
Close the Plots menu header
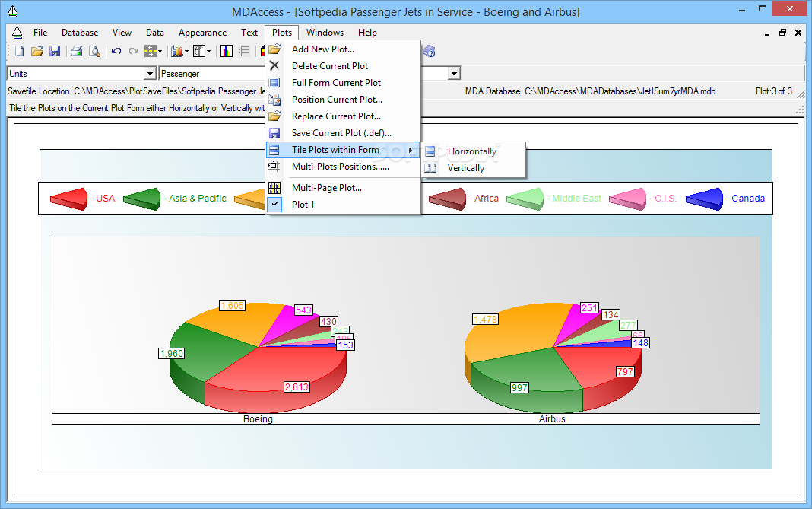click(x=282, y=33)
